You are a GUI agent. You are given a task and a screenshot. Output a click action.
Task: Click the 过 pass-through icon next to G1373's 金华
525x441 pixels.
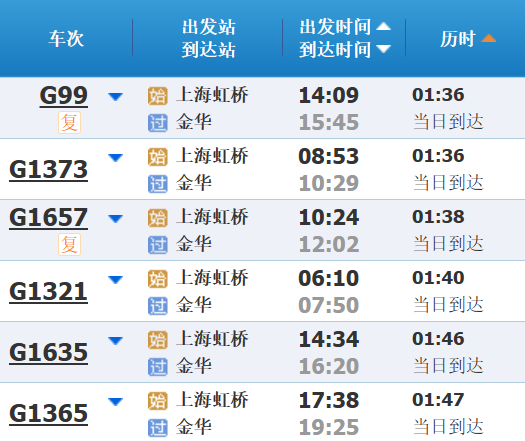(158, 184)
